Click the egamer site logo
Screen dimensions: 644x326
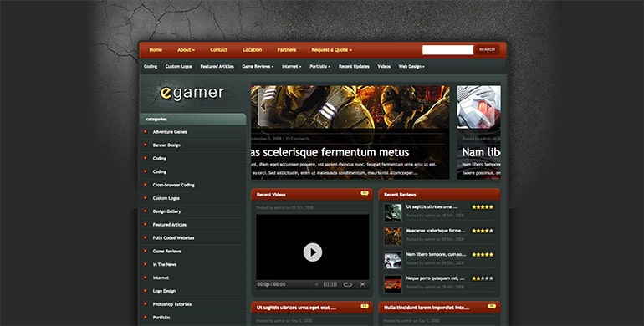(x=192, y=93)
